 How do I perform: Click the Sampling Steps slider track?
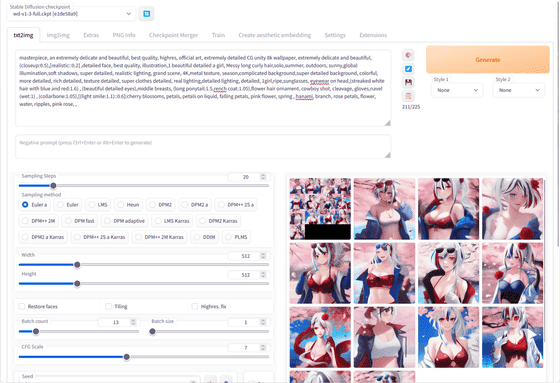tap(144, 185)
